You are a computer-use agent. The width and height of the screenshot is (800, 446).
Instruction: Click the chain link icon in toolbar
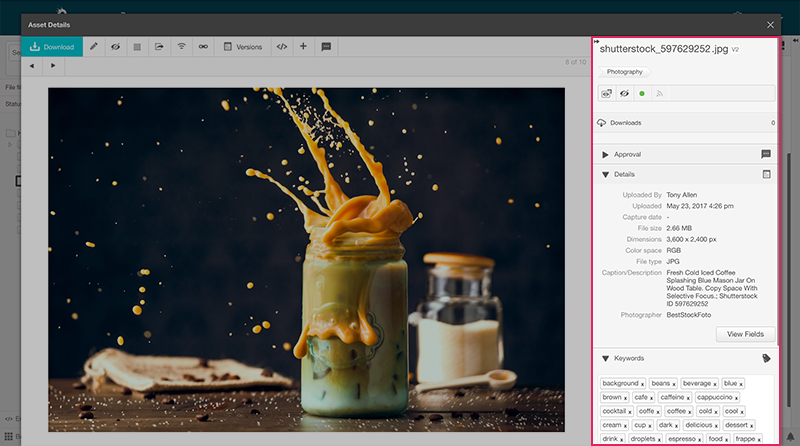[203, 46]
